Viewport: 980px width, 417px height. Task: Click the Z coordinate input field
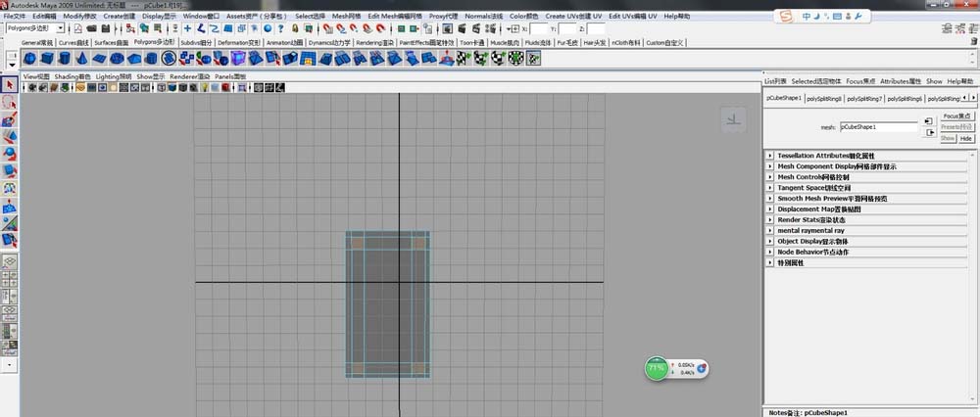coord(596,28)
